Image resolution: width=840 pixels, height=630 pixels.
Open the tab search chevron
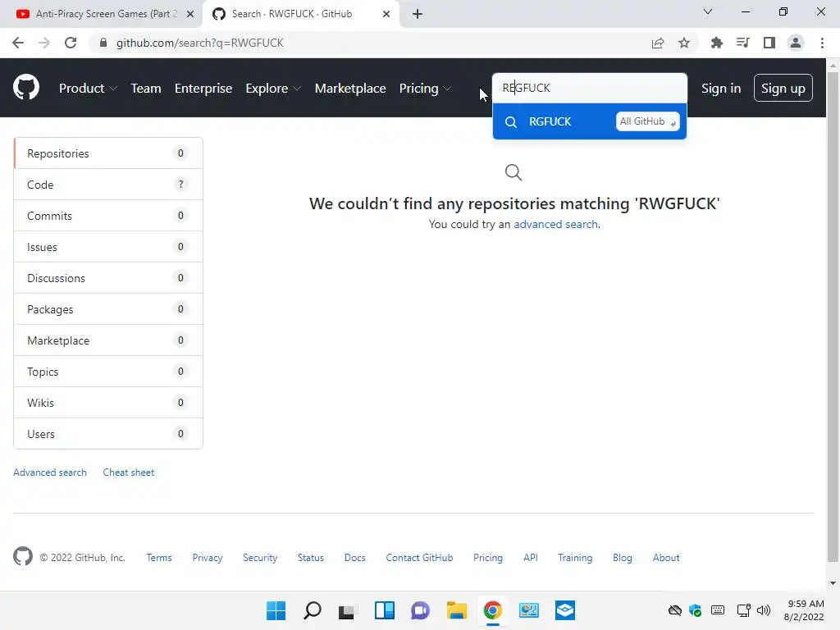(x=708, y=11)
